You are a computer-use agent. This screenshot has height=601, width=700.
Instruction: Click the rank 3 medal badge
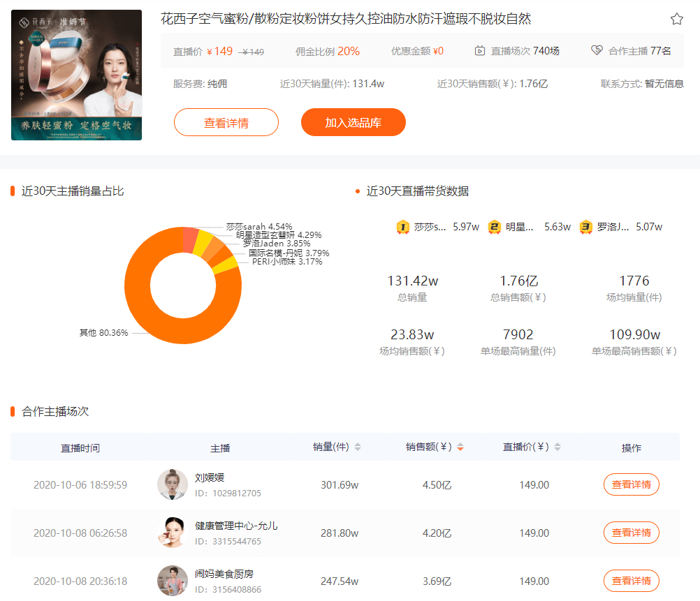coord(585,227)
